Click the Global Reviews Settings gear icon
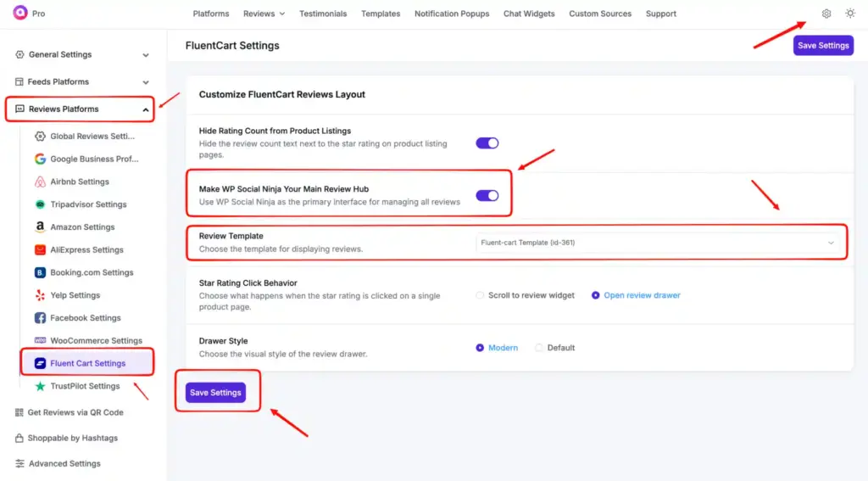868x481 pixels. pyautogui.click(x=40, y=136)
